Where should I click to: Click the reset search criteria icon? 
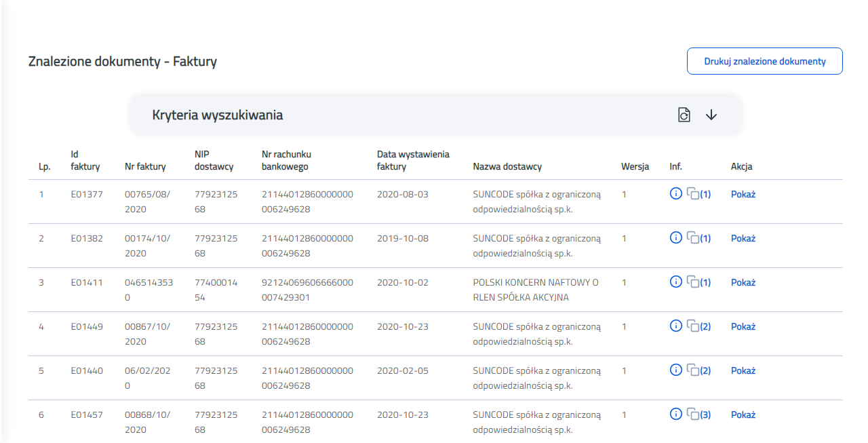click(x=684, y=115)
